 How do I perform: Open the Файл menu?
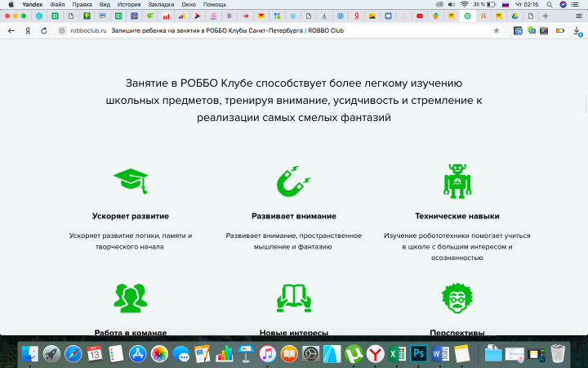(57, 5)
